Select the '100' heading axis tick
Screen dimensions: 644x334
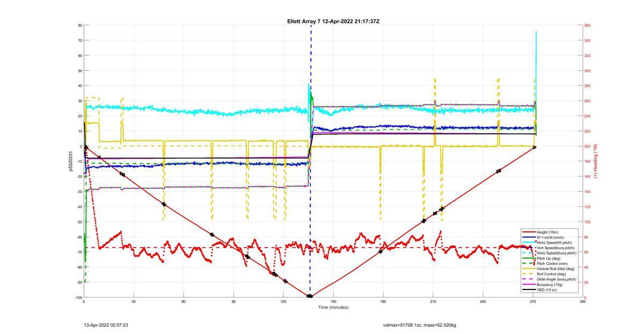[x=588, y=222]
